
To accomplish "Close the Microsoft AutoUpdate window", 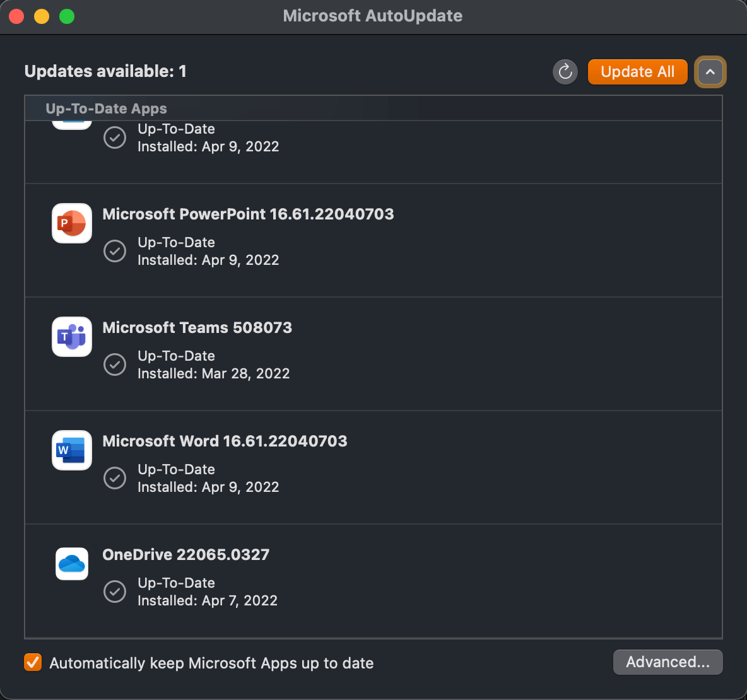I will click(x=16, y=16).
